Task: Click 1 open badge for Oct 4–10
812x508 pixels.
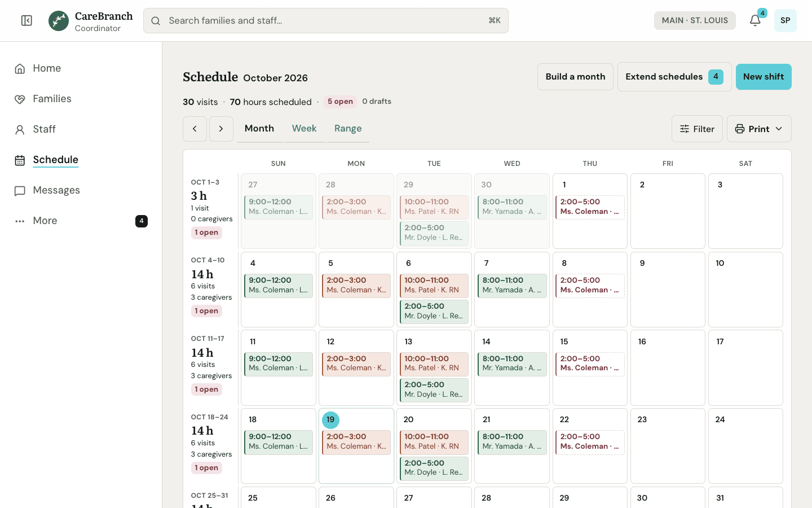Action: click(x=206, y=311)
